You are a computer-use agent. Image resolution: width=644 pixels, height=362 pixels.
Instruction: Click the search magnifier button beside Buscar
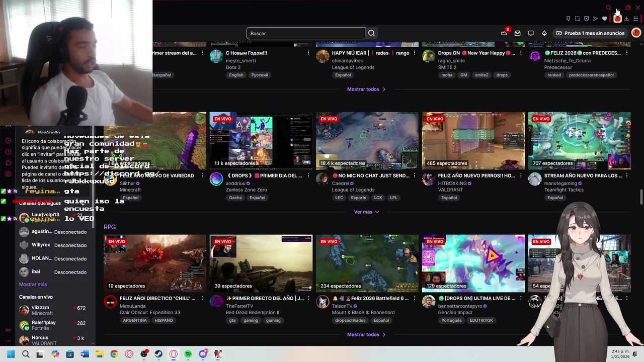click(x=371, y=33)
